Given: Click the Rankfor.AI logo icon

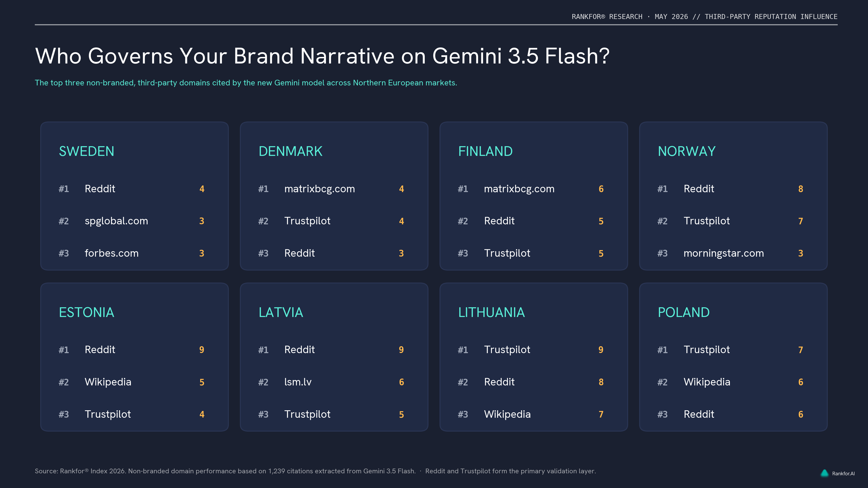Looking at the screenshot, I should 824,473.
